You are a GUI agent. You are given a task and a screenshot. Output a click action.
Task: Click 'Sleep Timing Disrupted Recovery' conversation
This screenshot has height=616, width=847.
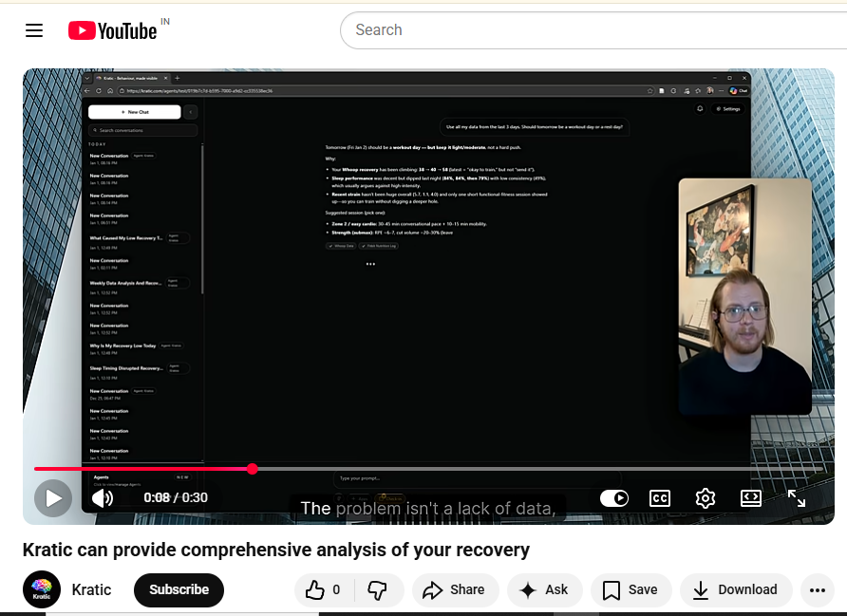(x=140, y=372)
